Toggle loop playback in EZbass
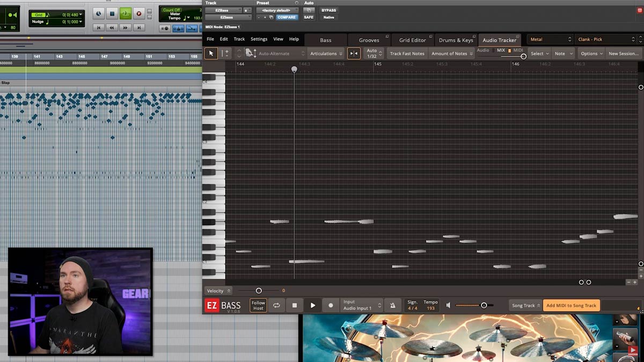 [276, 306]
